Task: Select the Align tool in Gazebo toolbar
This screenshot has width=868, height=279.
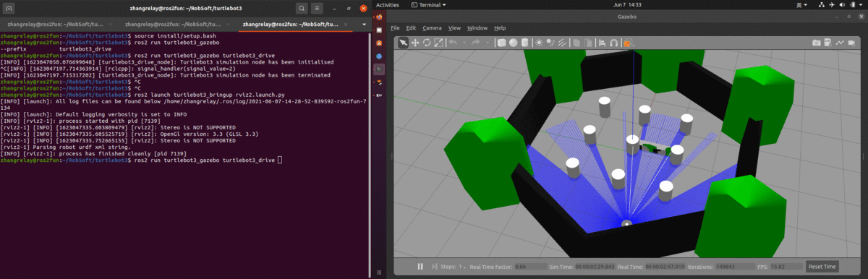Action: click(x=602, y=43)
